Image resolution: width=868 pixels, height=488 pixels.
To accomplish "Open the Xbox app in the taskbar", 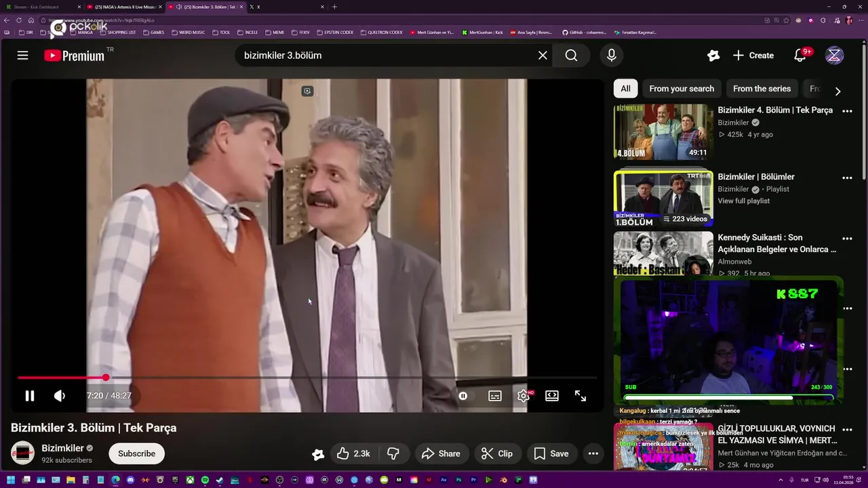I will tap(191, 480).
